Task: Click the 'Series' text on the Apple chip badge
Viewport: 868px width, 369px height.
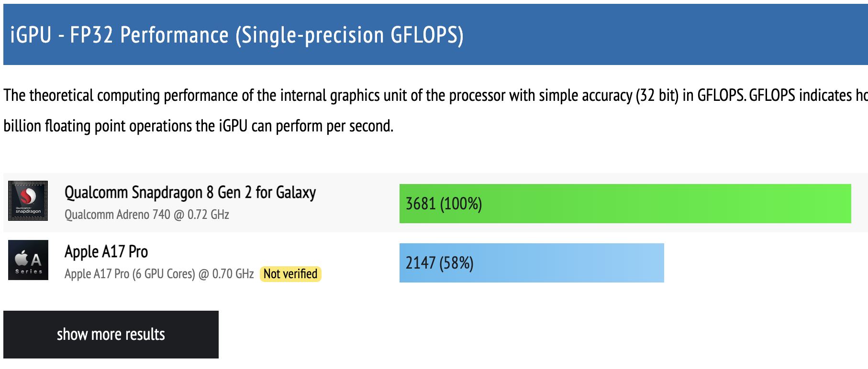Action: (x=28, y=271)
